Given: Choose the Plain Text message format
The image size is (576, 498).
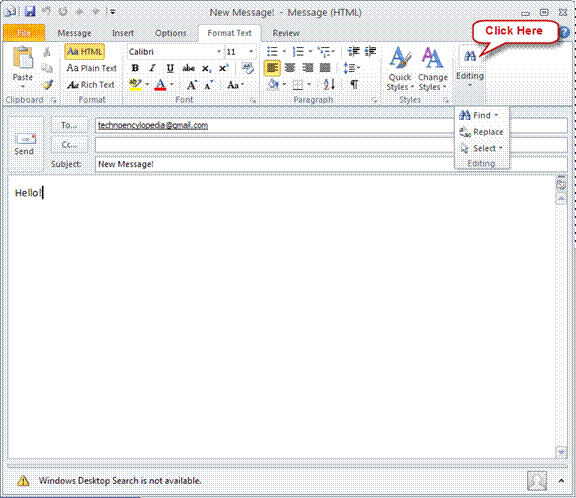Looking at the screenshot, I should pyautogui.click(x=91, y=68).
